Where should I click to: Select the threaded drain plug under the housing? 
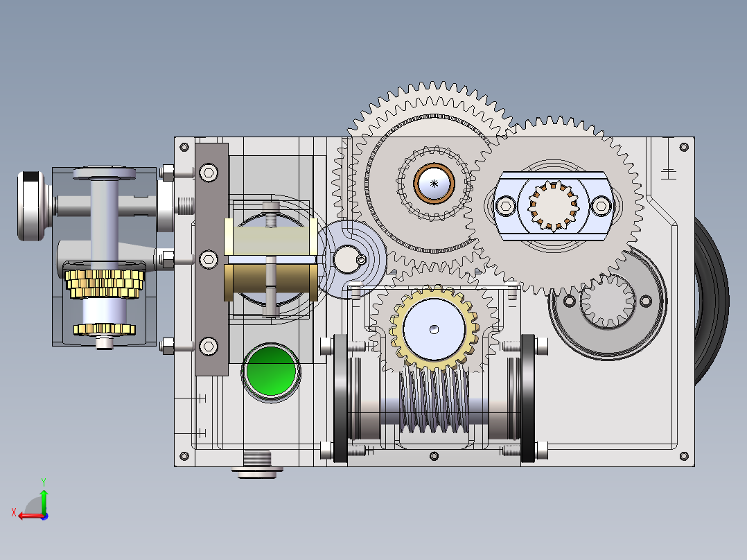[257, 464]
